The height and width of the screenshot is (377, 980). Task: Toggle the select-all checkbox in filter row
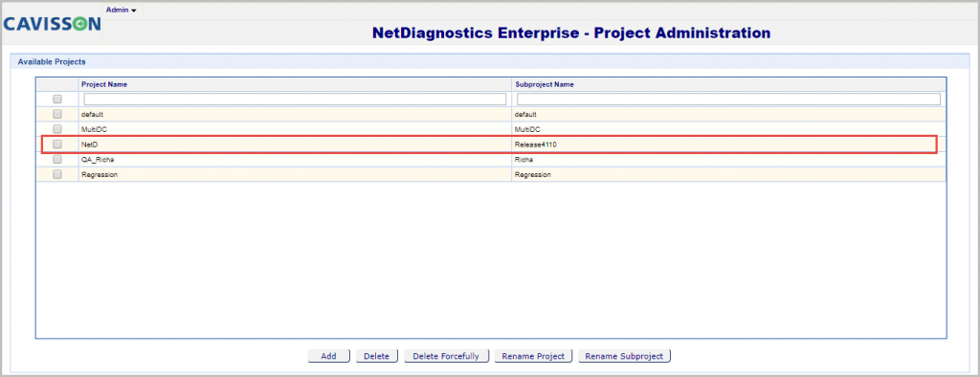(x=57, y=99)
